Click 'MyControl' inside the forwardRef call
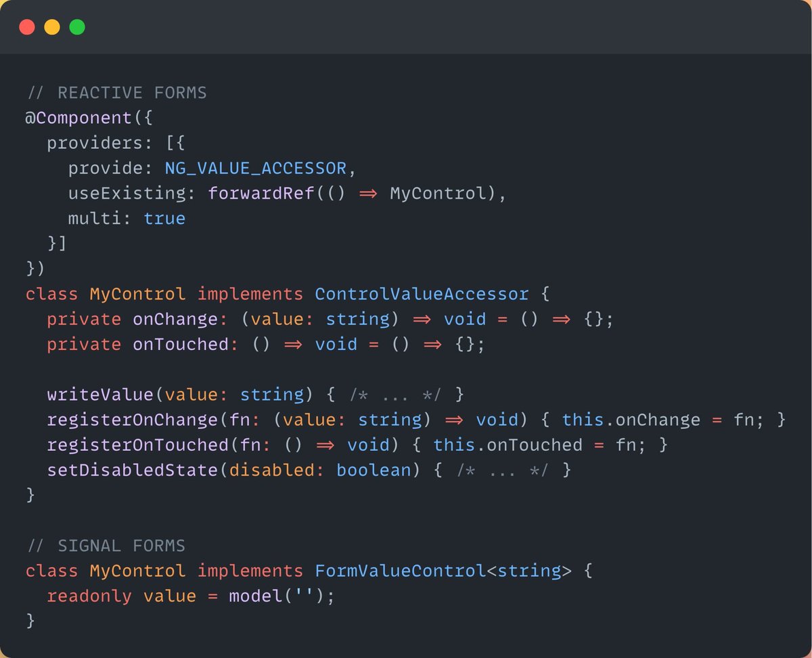This screenshot has width=812, height=658. (x=438, y=194)
